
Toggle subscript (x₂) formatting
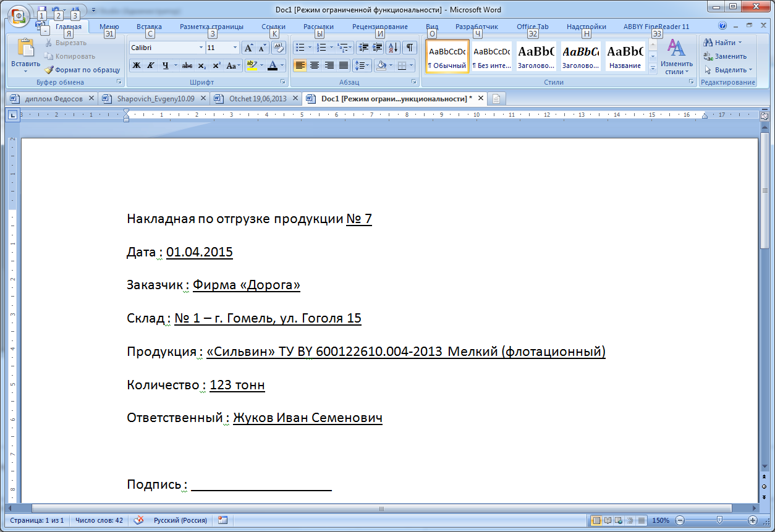coord(202,65)
